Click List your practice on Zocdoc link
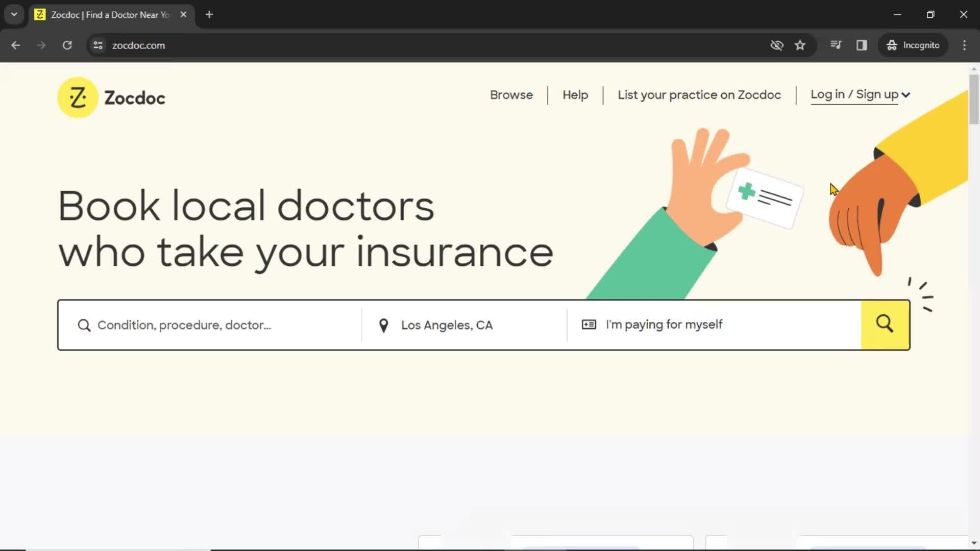Viewport: 980px width, 551px height. pyautogui.click(x=699, y=94)
